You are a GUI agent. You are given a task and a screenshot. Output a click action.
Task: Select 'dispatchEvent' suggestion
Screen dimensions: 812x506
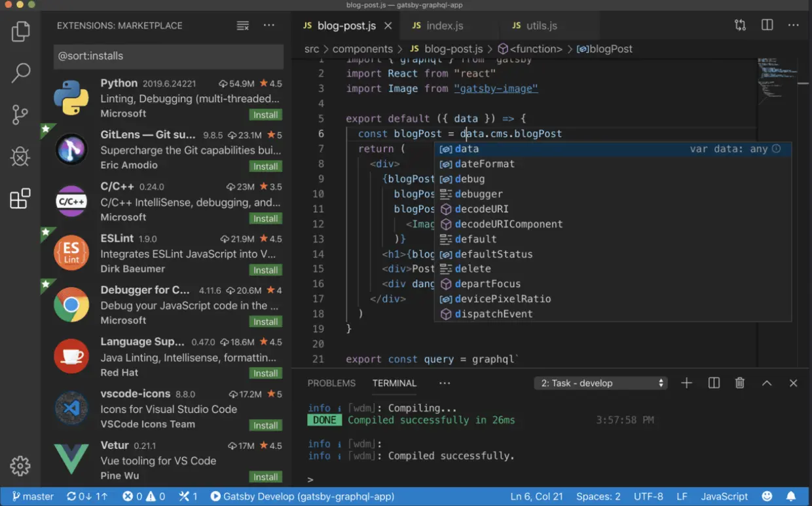tap(613, 314)
